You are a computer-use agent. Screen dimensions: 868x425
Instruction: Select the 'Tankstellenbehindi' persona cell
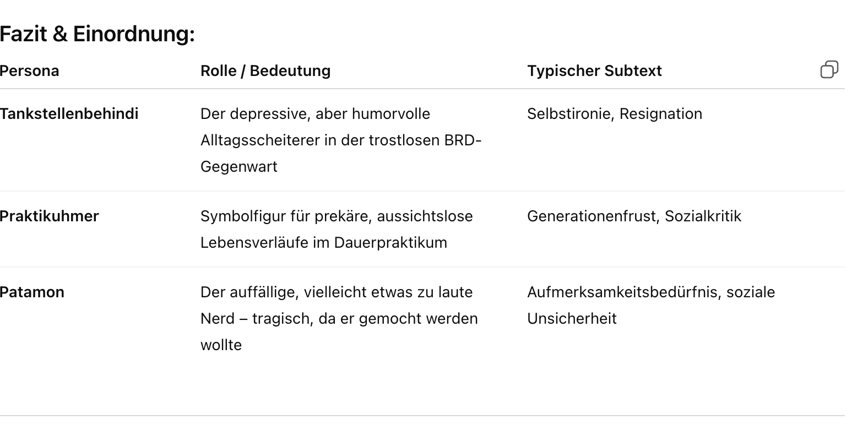click(69, 114)
